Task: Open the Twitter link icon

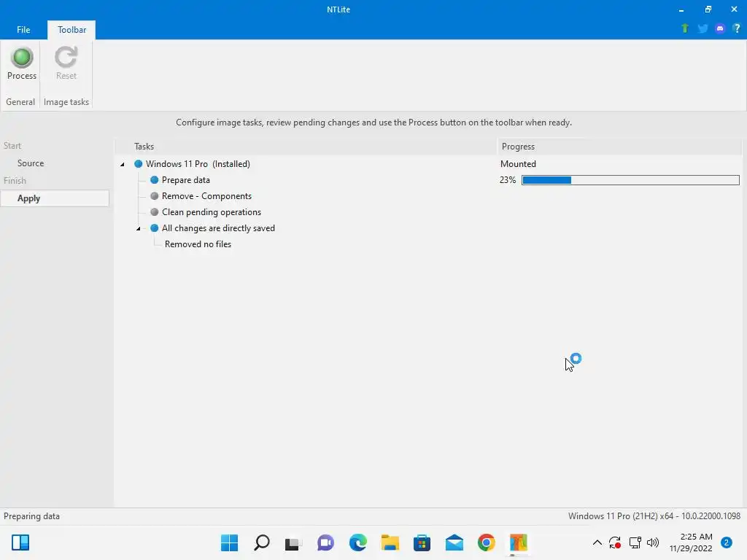Action: tap(703, 28)
